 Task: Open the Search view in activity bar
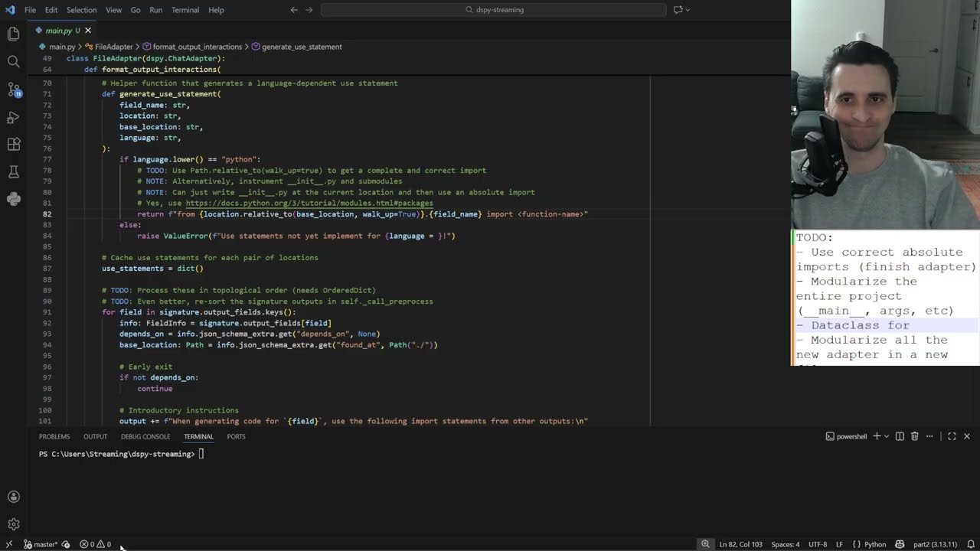[13, 61]
